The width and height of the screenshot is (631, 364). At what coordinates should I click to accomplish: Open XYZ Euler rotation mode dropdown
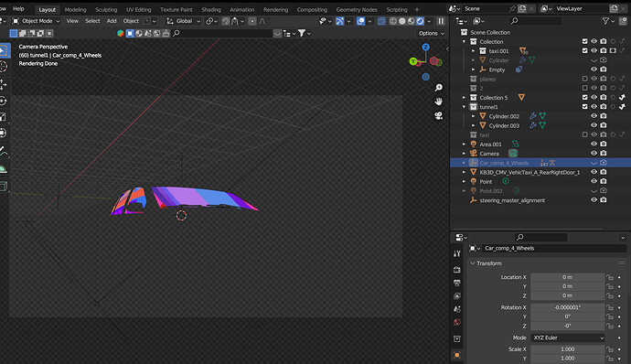click(x=568, y=337)
